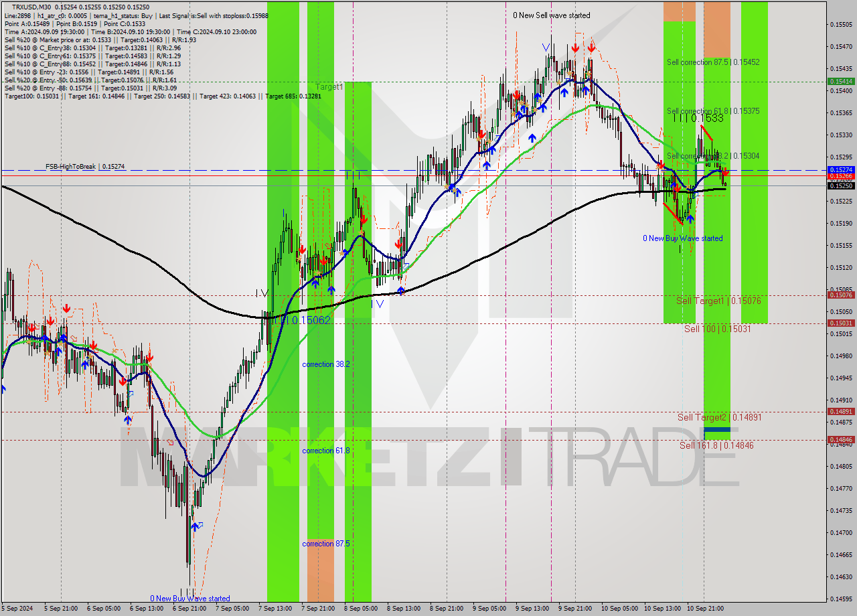The width and height of the screenshot is (857, 616).
Task: Click the 0.14595 price scale value
Action: 841,599
